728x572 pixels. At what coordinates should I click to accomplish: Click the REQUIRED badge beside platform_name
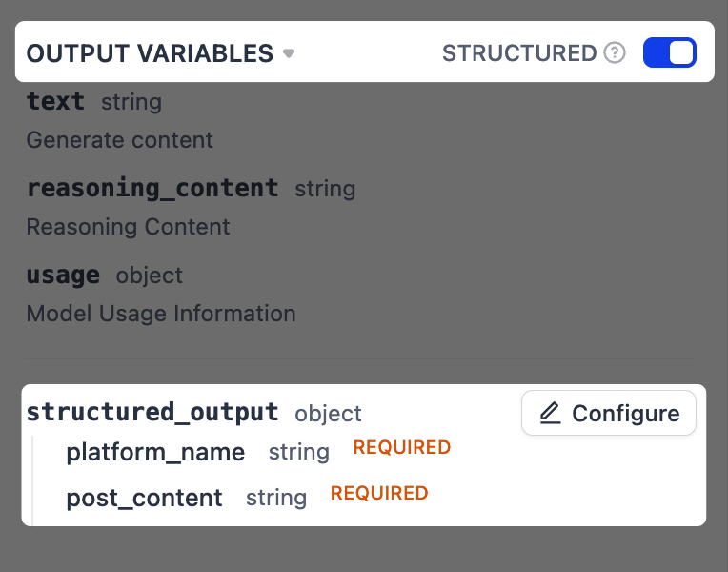[x=401, y=447]
